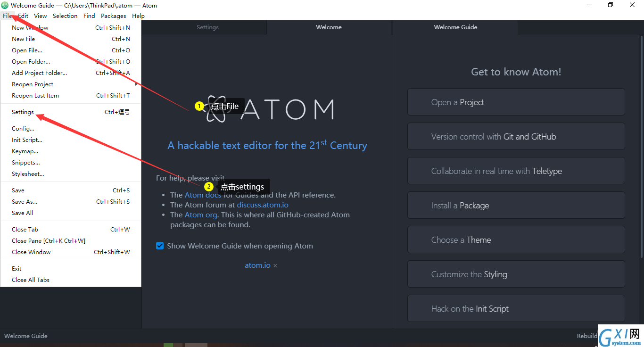The height and width of the screenshot is (347, 644).
Task: Open the Atom docs link
Action: click(x=203, y=195)
